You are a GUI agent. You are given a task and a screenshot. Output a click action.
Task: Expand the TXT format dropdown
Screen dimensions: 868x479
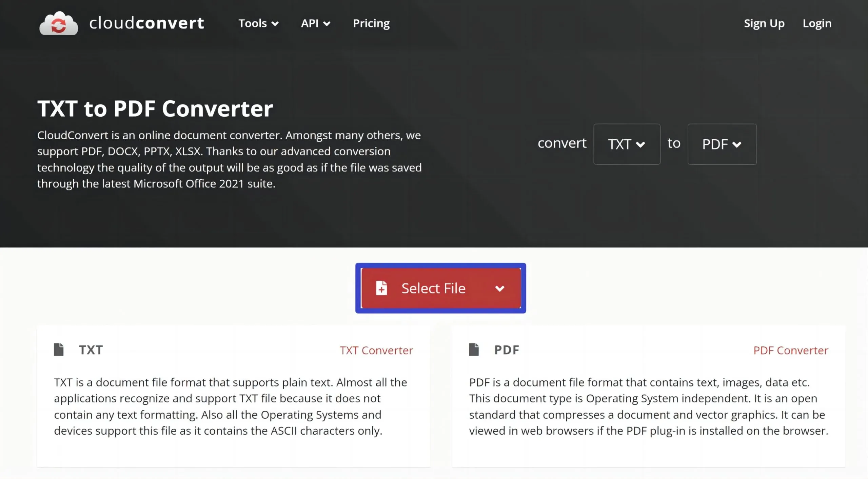[x=626, y=144]
